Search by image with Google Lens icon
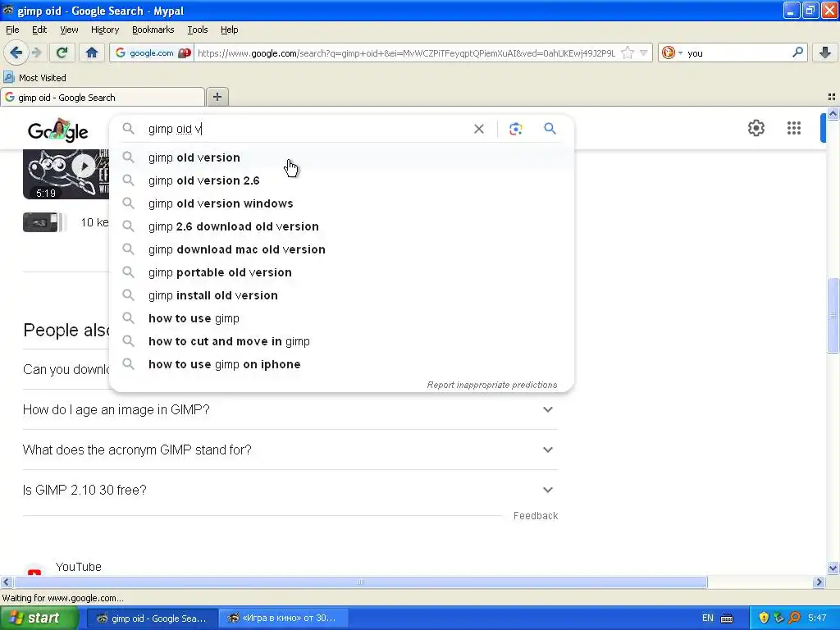Screen dimensions: 840x630 (x=515, y=129)
